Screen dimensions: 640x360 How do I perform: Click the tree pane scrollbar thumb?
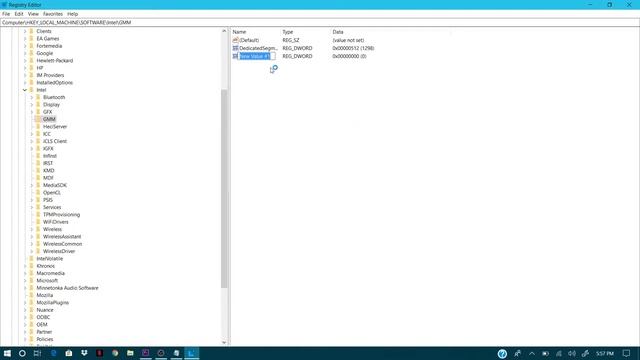coord(224,188)
